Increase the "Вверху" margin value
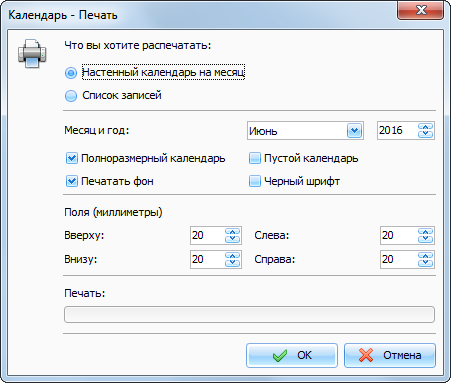The height and width of the screenshot is (383, 451). [x=232, y=232]
